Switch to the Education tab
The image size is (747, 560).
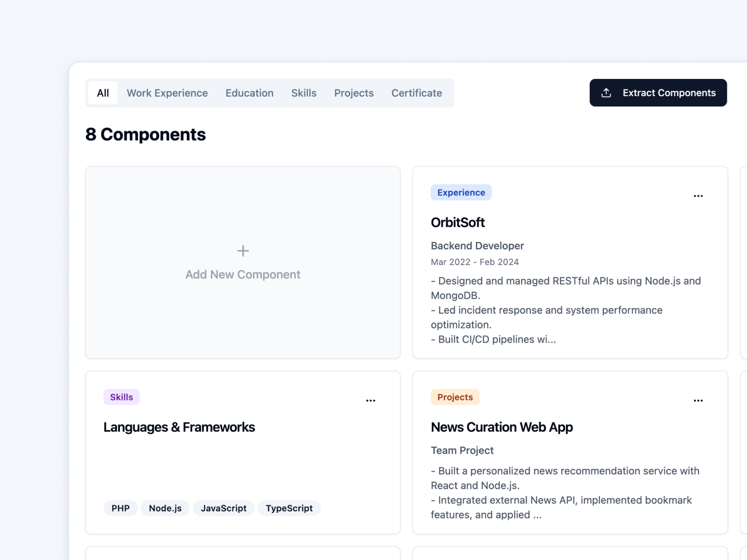(249, 93)
